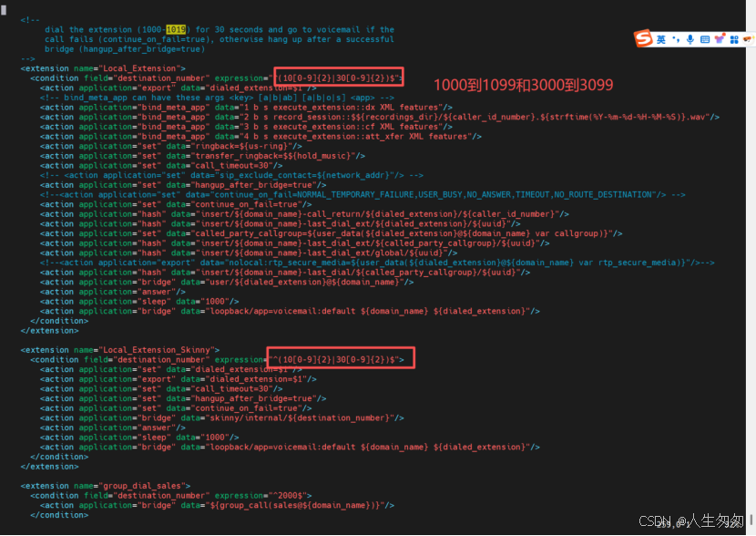Click hash line 'last_dial_ext/${called_party_callgroup}'
Image resolution: width=756 pixels, height=536 pixels.
(x=294, y=243)
